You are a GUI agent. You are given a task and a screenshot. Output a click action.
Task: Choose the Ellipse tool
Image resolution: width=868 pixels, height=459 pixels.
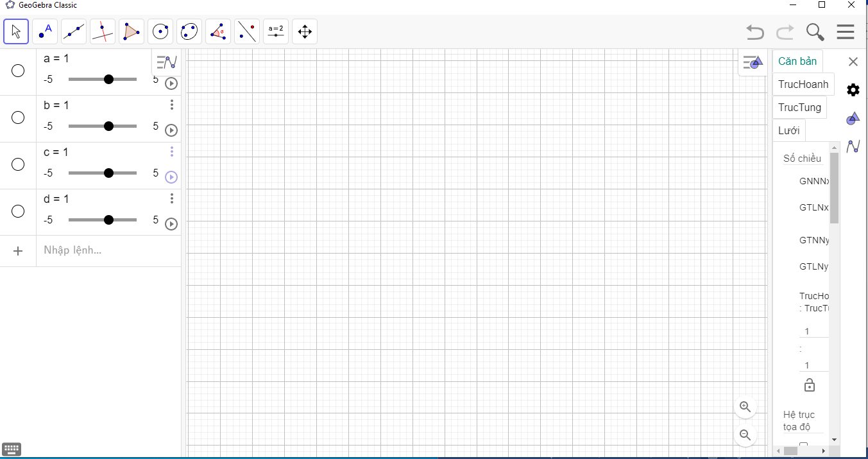(x=189, y=31)
